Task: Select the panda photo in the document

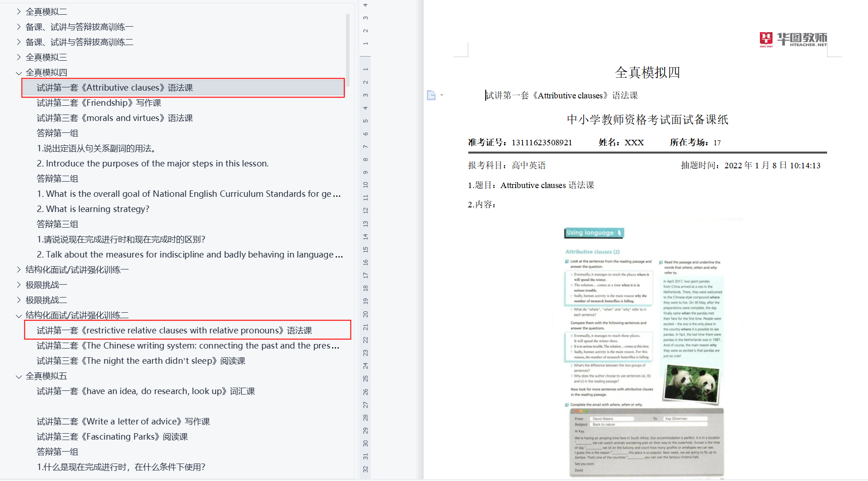Action: click(x=691, y=384)
